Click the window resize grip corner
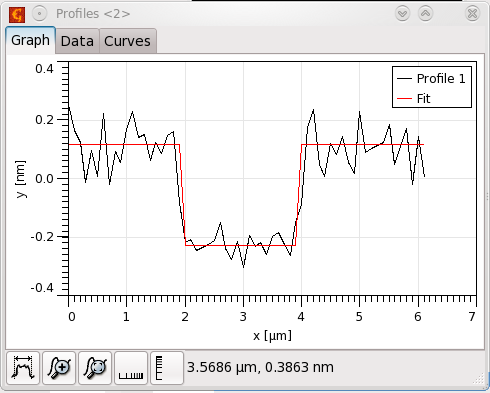The image size is (490, 393). (x=479, y=379)
